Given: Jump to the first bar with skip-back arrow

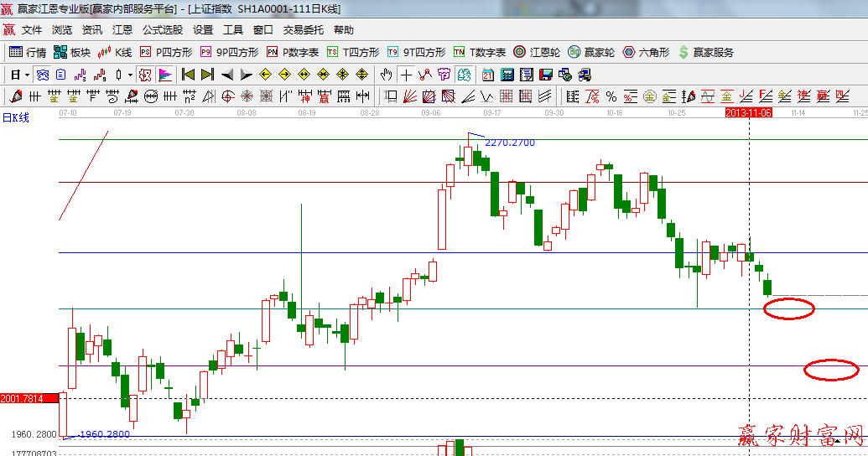Looking at the screenshot, I should [188, 75].
